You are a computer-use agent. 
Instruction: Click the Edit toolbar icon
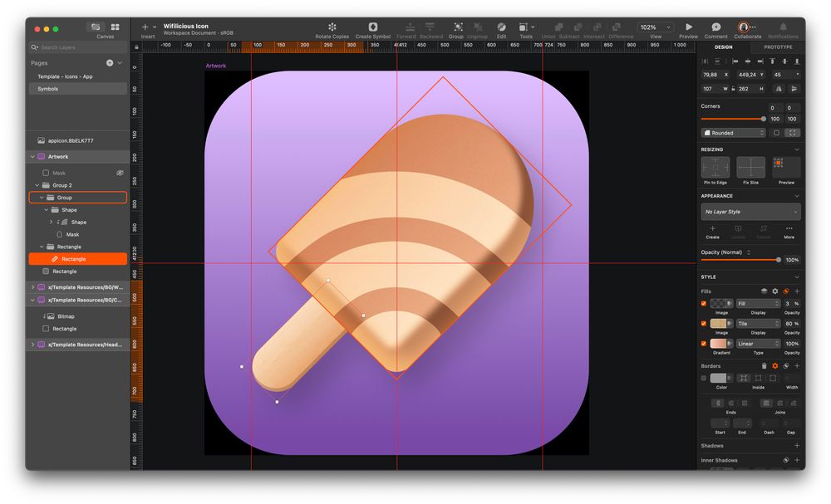point(501,27)
